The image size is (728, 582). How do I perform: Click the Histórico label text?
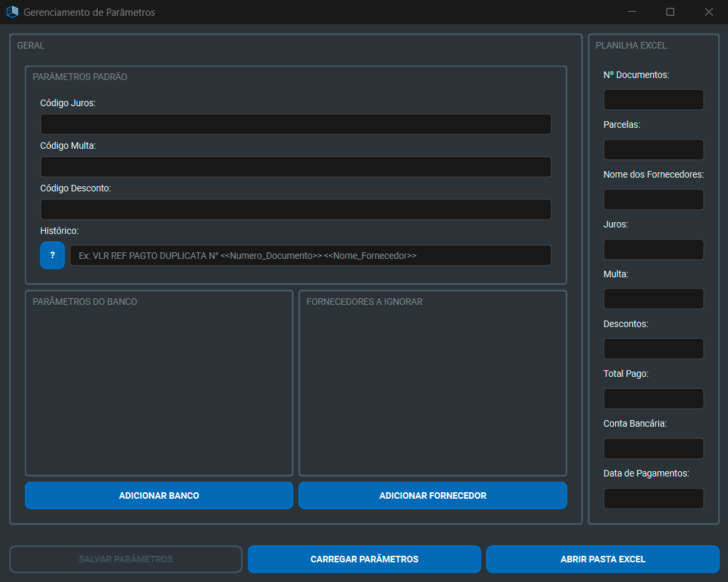pyautogui.click(x=60, y=231)
